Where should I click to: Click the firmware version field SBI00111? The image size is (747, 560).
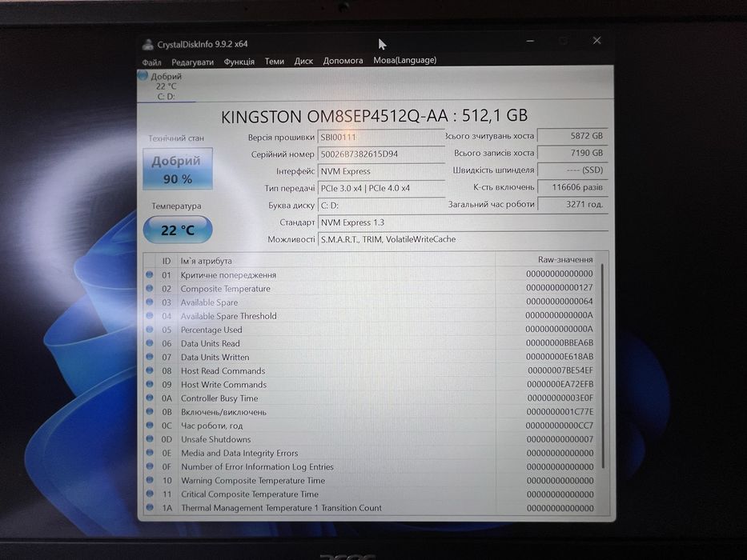381,137
